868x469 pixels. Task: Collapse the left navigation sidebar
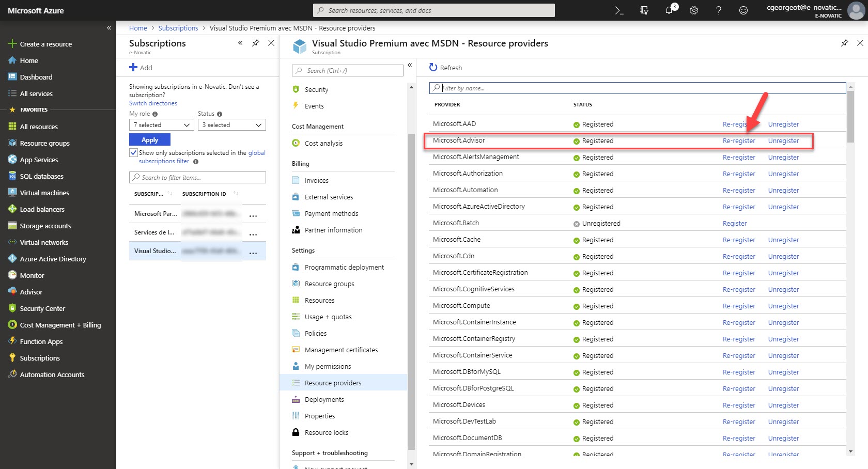[x=109, y=28]
